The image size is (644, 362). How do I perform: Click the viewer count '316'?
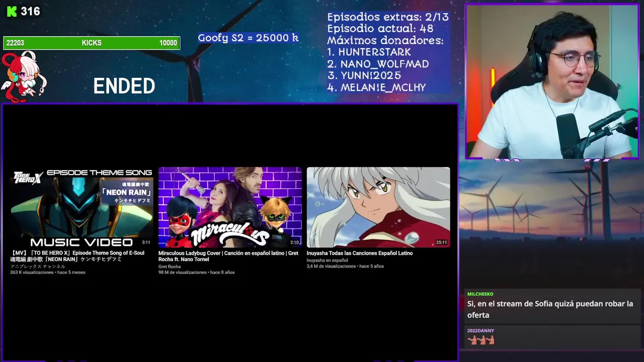coord(30,12)
